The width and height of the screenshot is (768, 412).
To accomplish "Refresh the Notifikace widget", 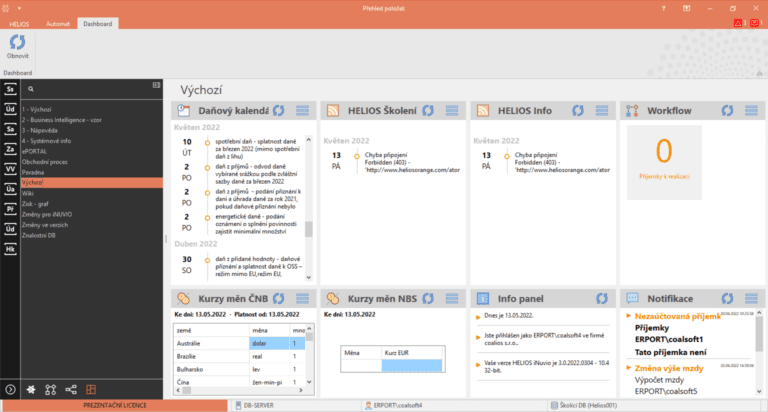I will [727, 298].
